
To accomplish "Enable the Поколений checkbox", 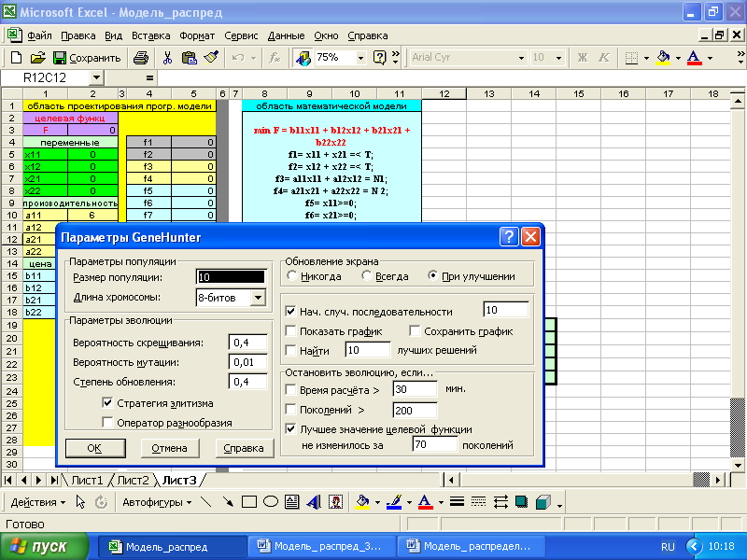I will coord(290,410).
